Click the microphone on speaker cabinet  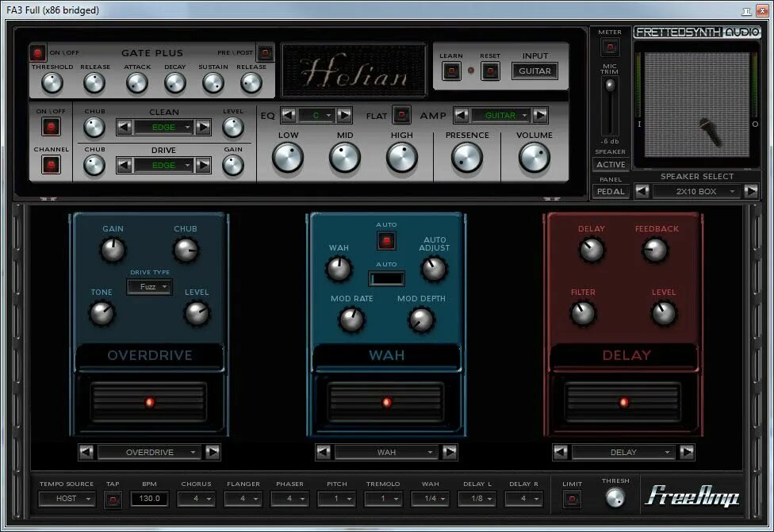[x=711, y=132]
